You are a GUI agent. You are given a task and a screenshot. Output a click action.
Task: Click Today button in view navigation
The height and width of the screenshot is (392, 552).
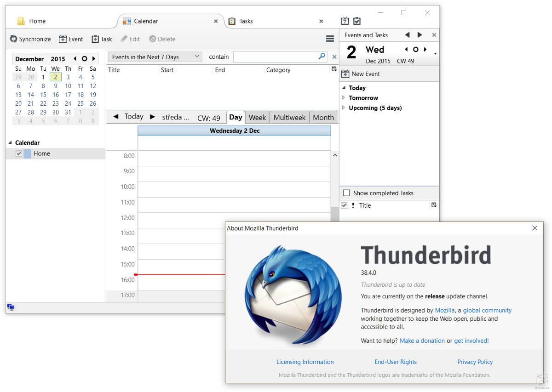(134, 117)
